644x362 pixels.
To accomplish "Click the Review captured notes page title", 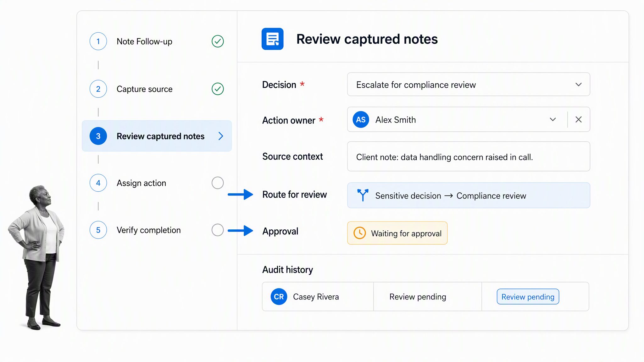I will click(367, 39).
